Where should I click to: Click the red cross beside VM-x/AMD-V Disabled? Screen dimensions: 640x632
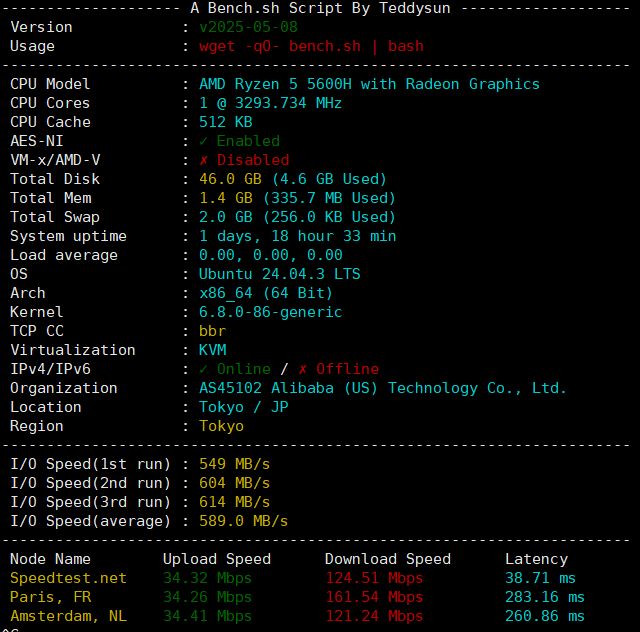(x=204, y=160)
